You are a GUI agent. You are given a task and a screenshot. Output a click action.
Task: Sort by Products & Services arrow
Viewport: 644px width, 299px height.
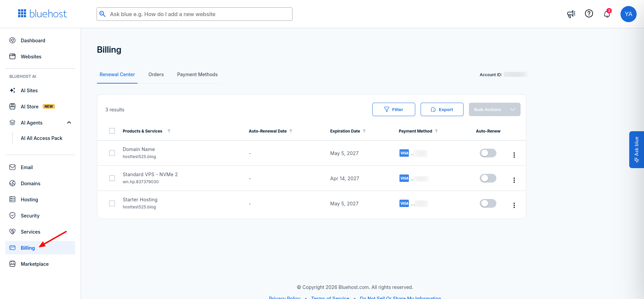click(x=169, y=131)
